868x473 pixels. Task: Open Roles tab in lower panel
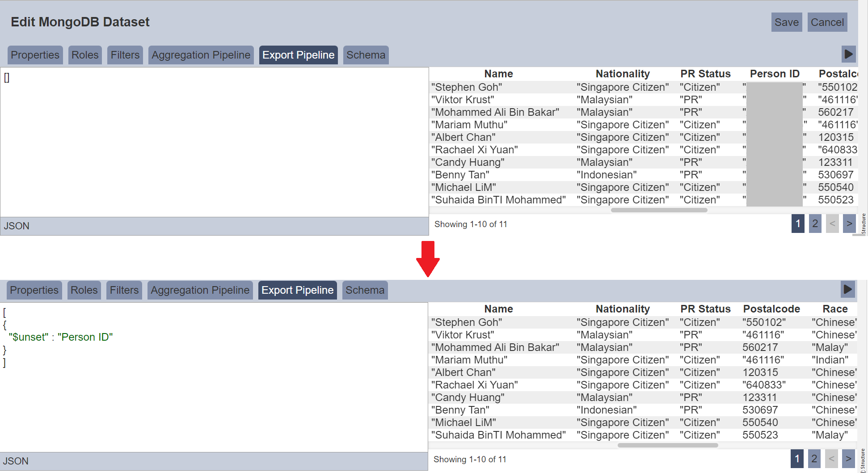tap(84, 290)
